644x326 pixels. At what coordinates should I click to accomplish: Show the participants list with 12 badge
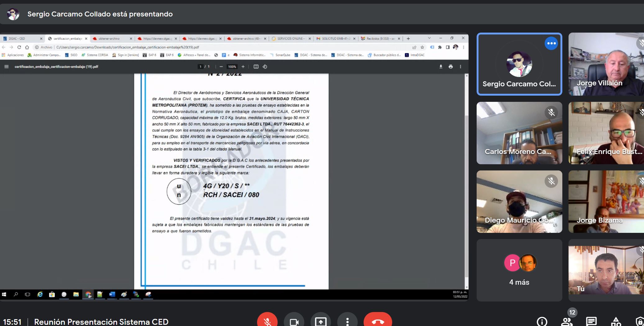click(x=567, y=321)
